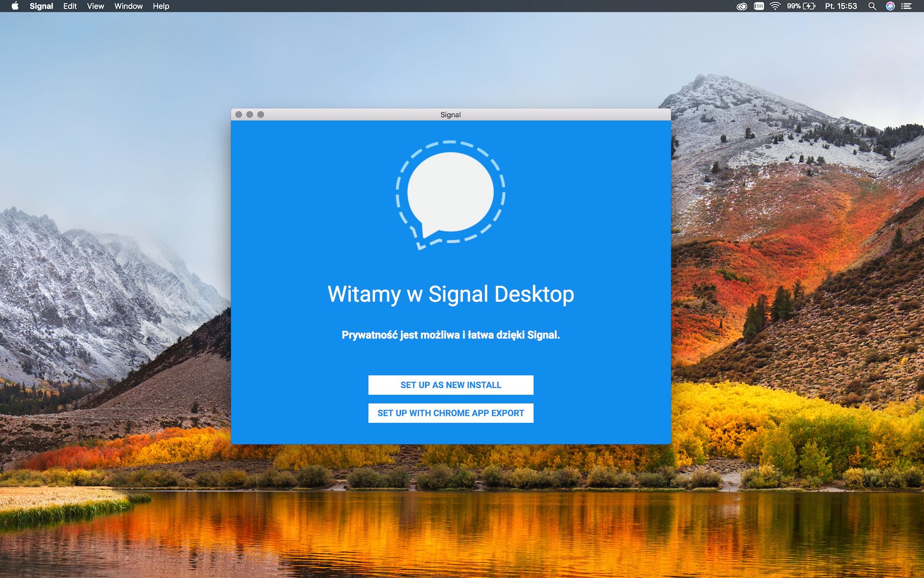Viewport: 924px width, 578px height.
Task: Open the View menu
Action: 95,6
